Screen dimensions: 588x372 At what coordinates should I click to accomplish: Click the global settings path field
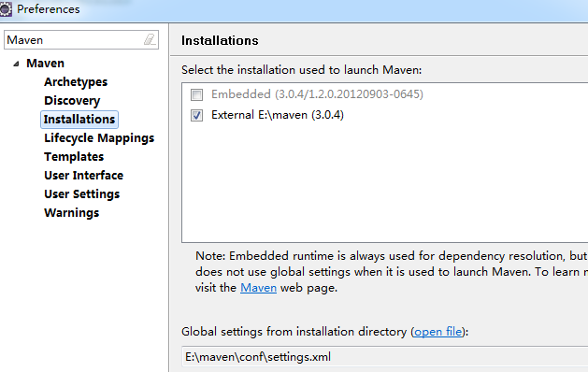point(385,357)
